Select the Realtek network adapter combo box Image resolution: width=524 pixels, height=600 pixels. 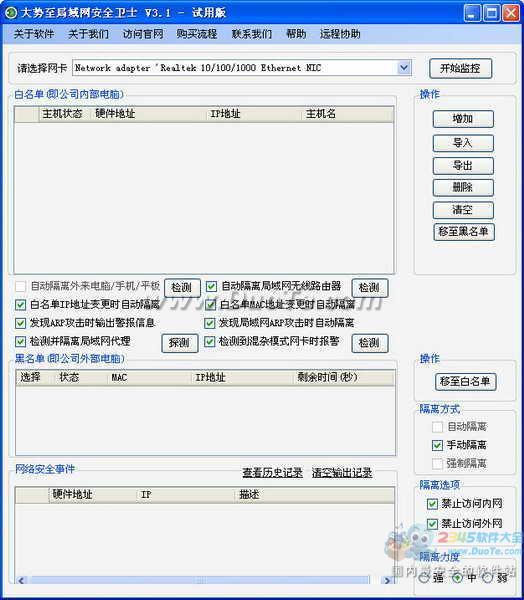point(242,68)
